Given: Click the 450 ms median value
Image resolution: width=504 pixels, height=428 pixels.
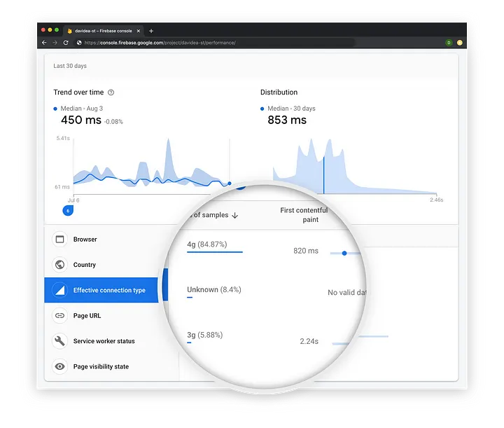Looking at the screenshot, I should click(81, 120).
